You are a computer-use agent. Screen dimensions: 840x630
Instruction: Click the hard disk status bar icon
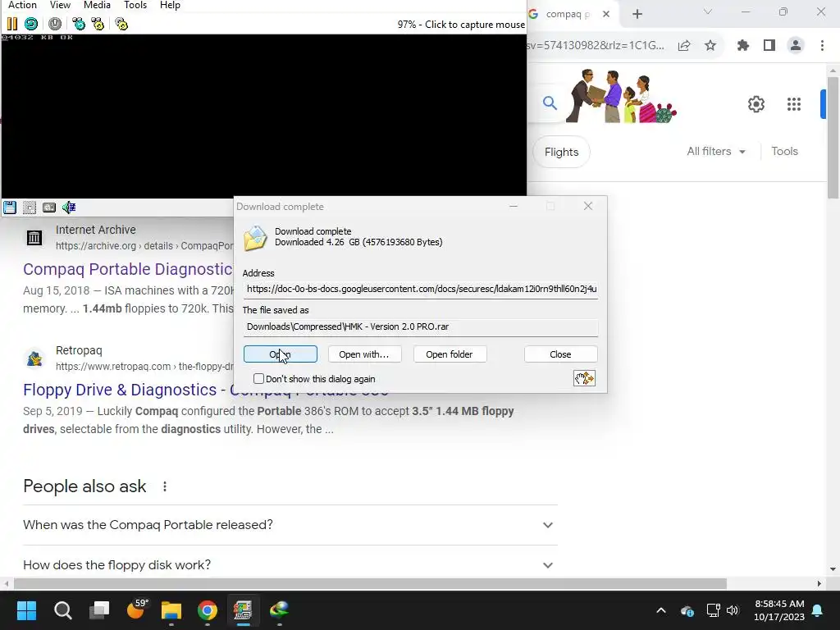tap(49, 208)
